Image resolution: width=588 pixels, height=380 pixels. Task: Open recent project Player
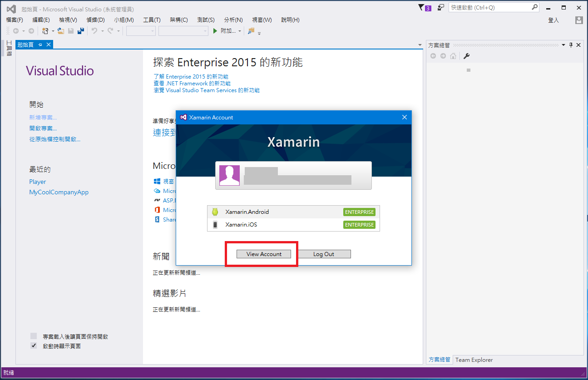point(38,182)
